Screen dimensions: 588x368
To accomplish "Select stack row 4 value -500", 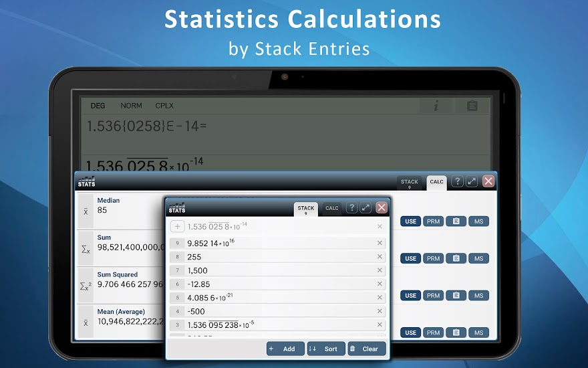I will [277, 311].
